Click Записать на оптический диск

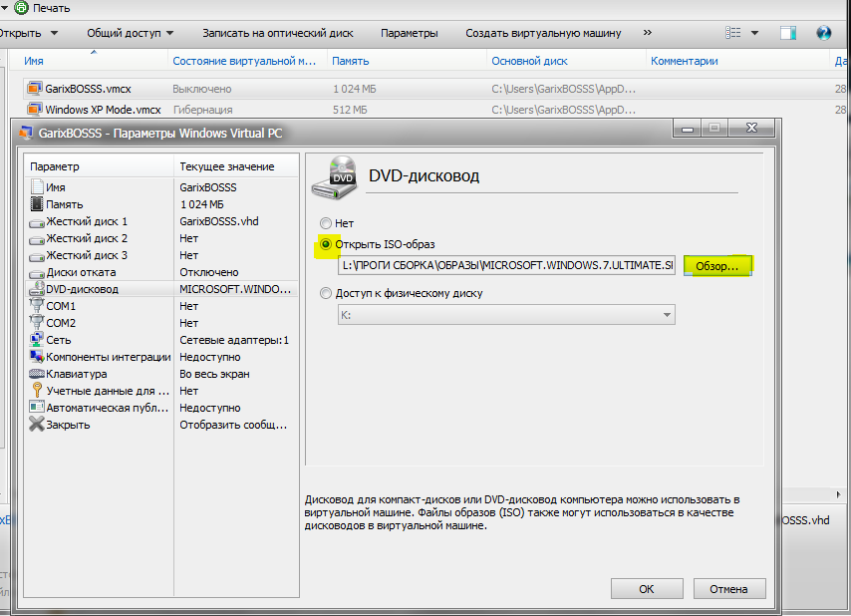[277, 33]
